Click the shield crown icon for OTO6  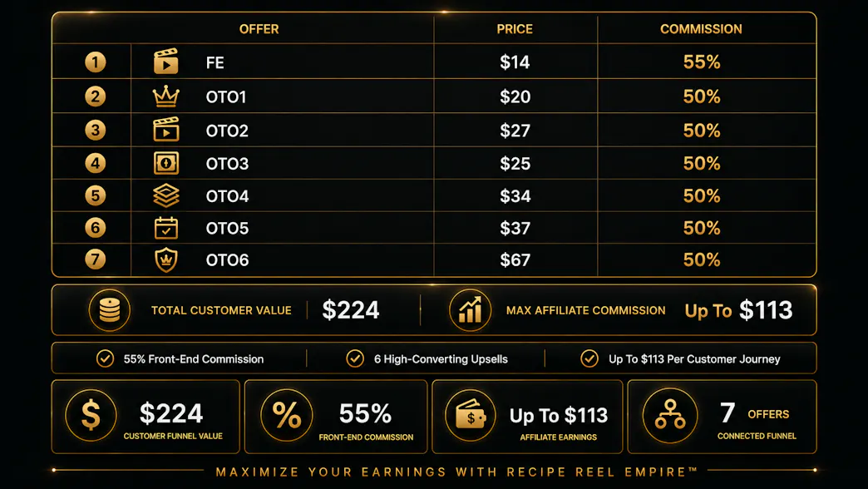[166, 259]
